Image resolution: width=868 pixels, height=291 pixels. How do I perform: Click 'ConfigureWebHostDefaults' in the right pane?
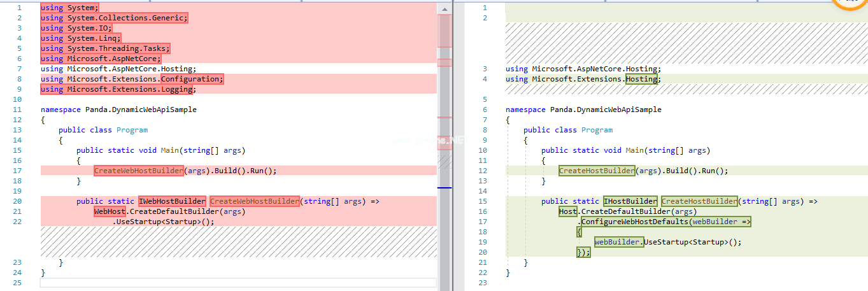pyautogui.click(x=666, y=222)
